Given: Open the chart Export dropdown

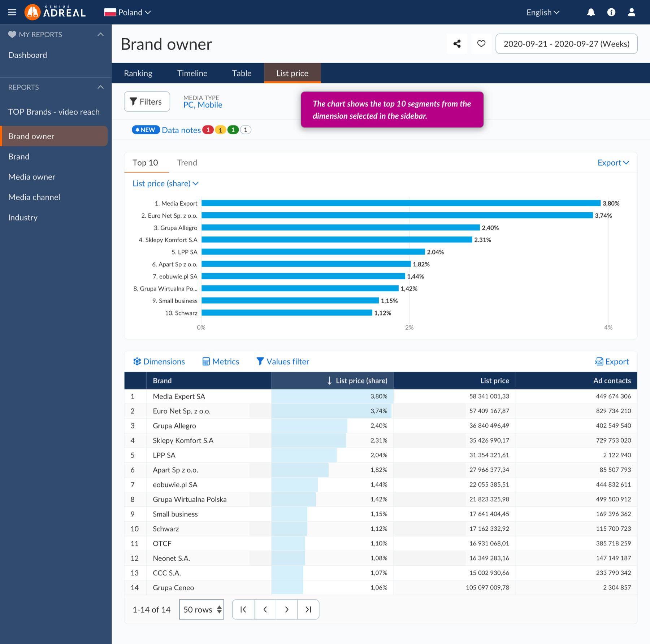Looking at the screenshot, I should pos(613,162).
